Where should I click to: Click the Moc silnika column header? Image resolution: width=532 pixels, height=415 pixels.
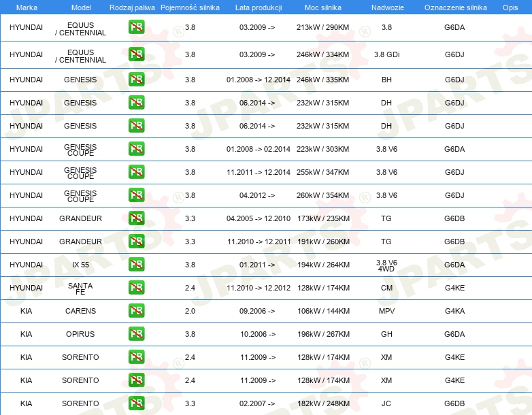click(323, 7)
